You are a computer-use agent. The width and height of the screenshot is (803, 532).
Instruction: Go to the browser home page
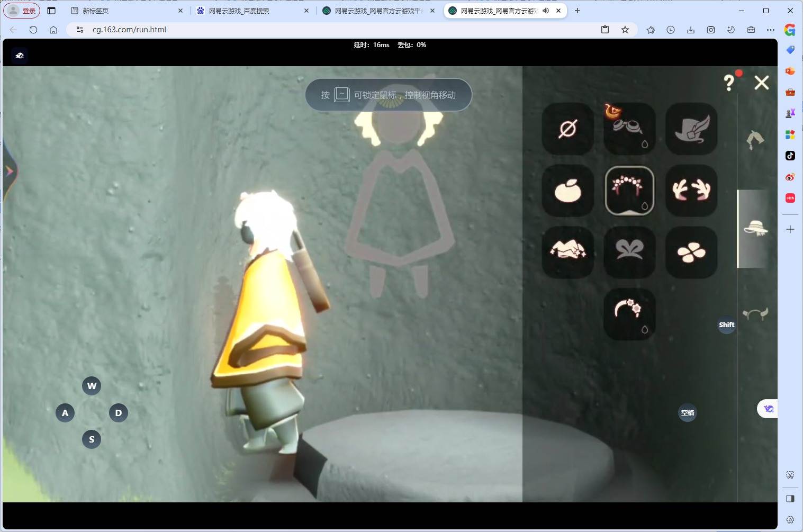click(53, 30)
